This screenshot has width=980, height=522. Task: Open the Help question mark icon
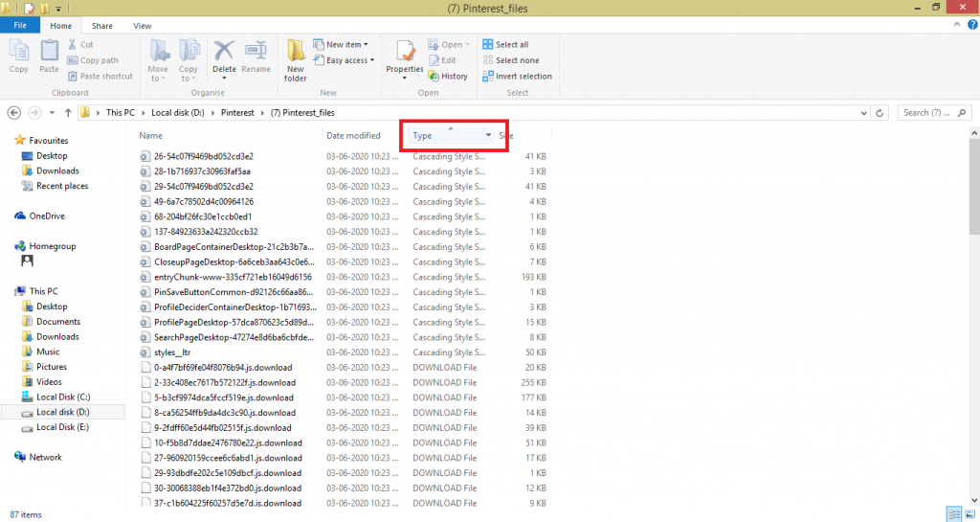coord(972,25)
